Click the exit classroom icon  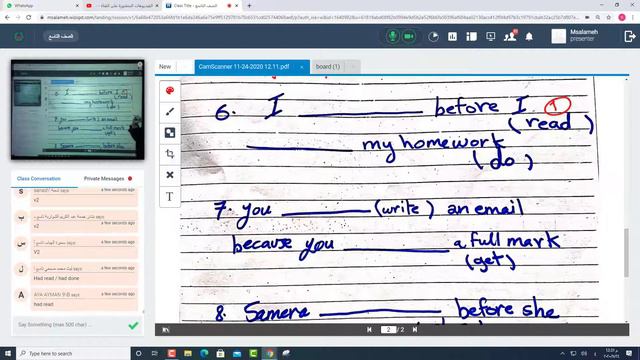629,36
